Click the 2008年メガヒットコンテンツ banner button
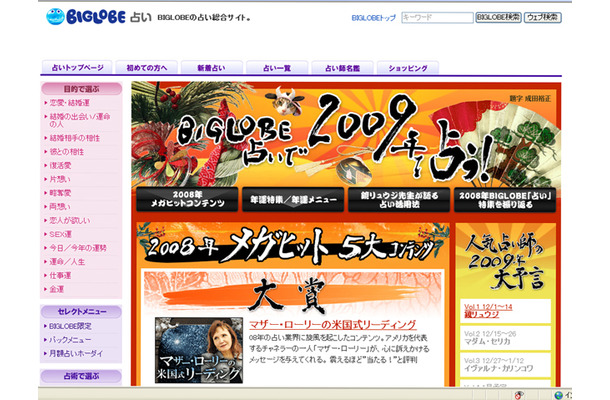The image size is (610, 400). [x=187, y=200]
